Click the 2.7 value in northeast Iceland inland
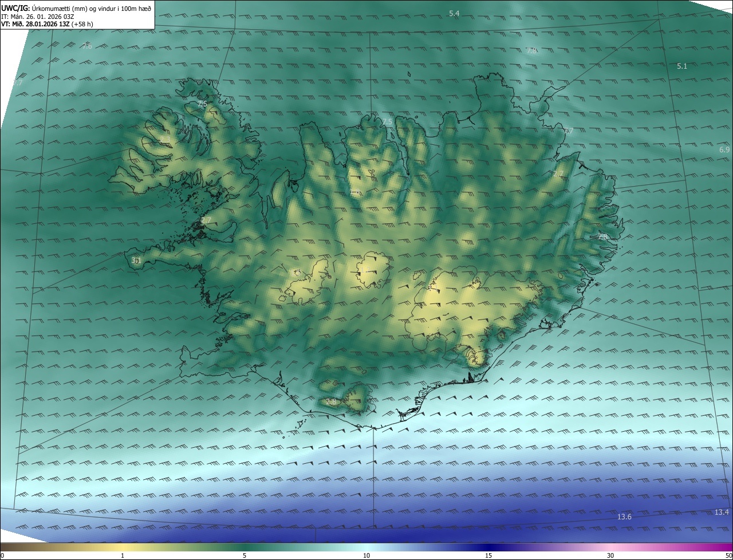Screen dimensions: 733x560 [x=558, y=173]
